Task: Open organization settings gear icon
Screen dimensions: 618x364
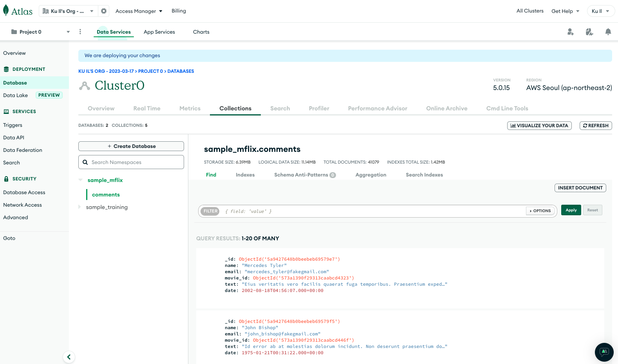Action: coord(104,11)
